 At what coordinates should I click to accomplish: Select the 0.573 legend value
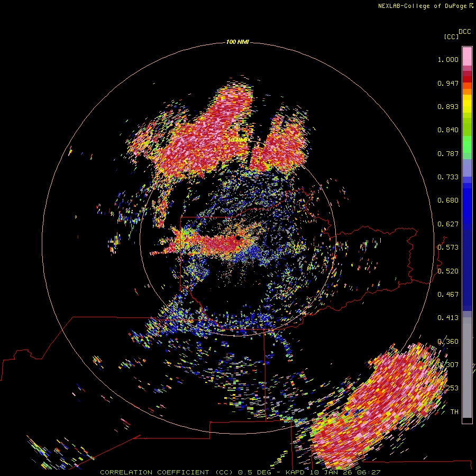448,248
